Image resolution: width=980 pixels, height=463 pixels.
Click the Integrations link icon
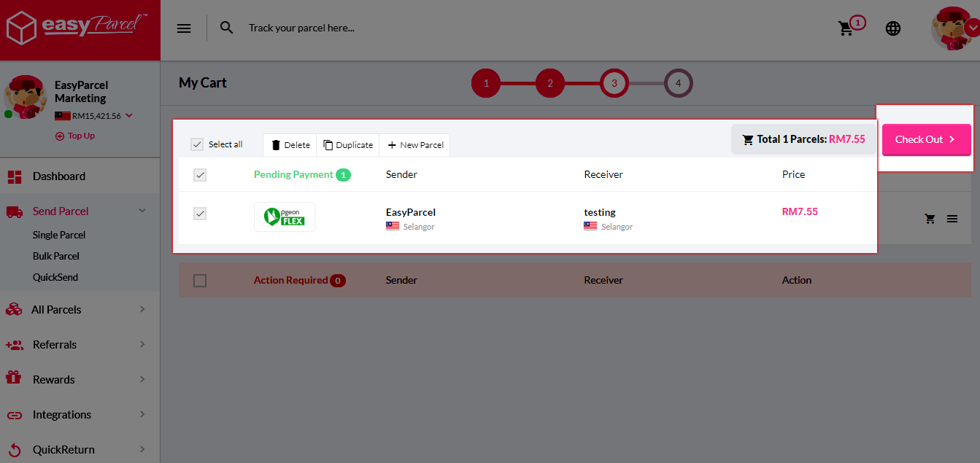[15, 415]
